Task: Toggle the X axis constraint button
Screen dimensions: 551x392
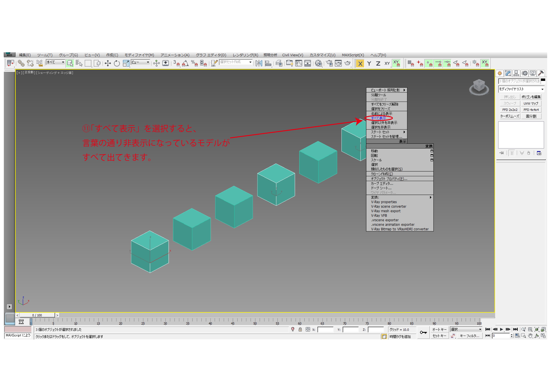Action: pyautogui.click(x=360, y=64)
